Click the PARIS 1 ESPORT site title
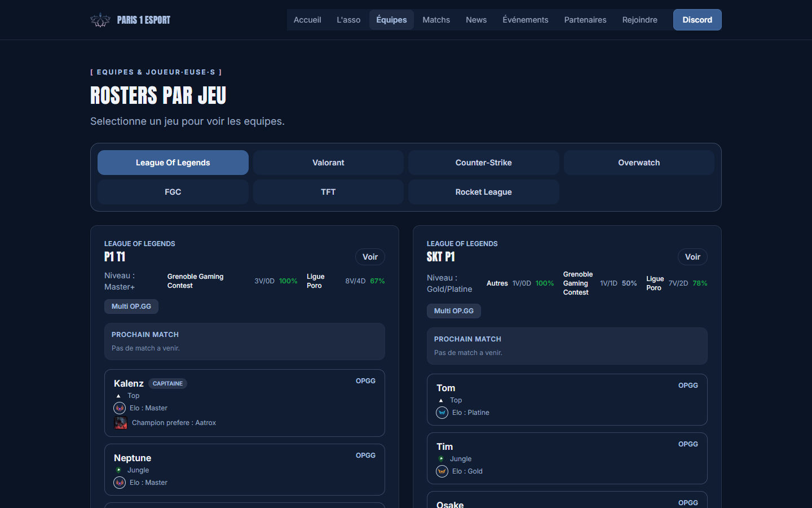 pos(144,20)
